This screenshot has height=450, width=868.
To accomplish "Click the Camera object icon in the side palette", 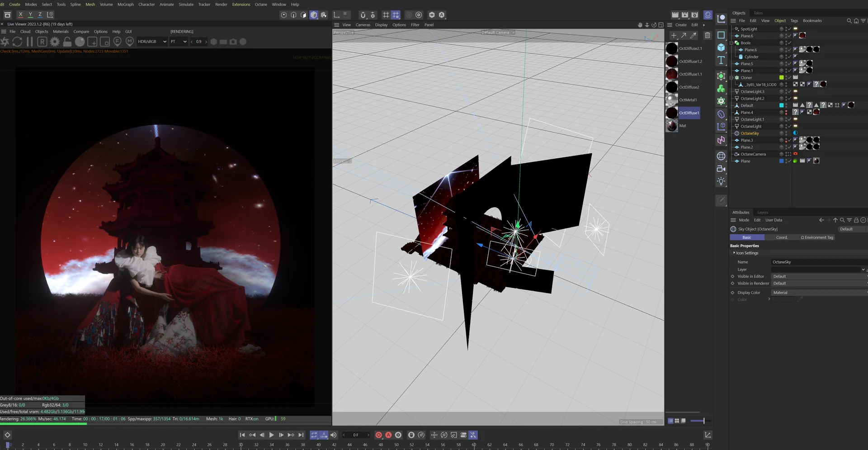I will 721,169.
